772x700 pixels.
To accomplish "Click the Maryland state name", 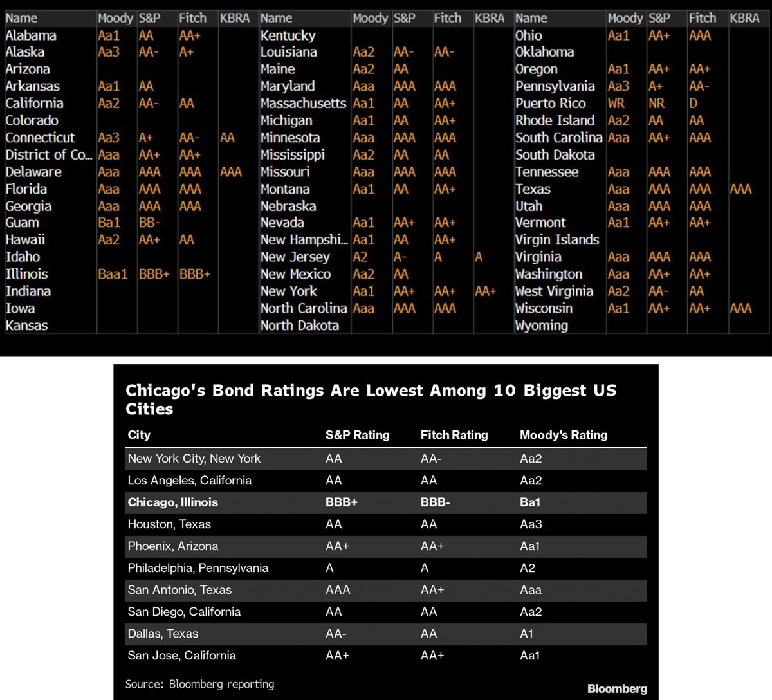I will tap(288, 86).
